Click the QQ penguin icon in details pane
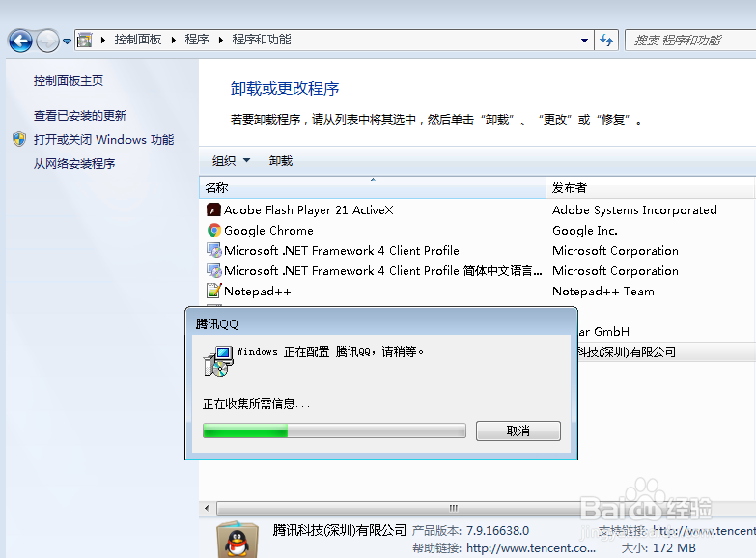 238,541
